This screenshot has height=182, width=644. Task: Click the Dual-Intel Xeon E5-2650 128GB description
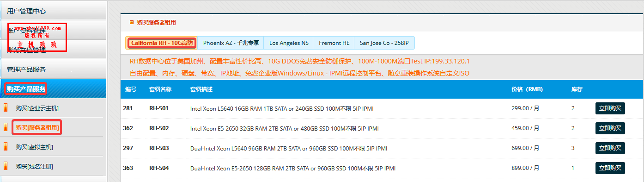293,169
